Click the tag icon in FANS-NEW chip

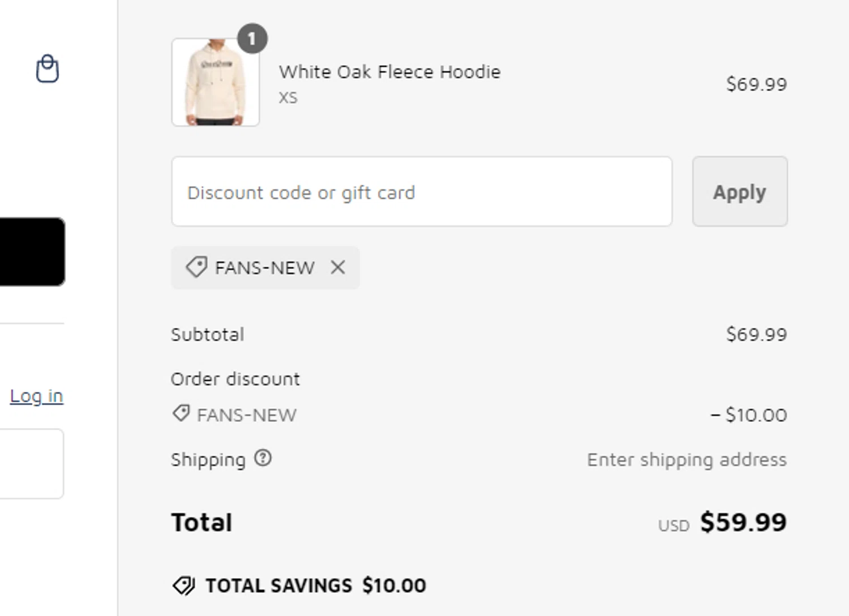pyautogui.click(x=196, y=267)
